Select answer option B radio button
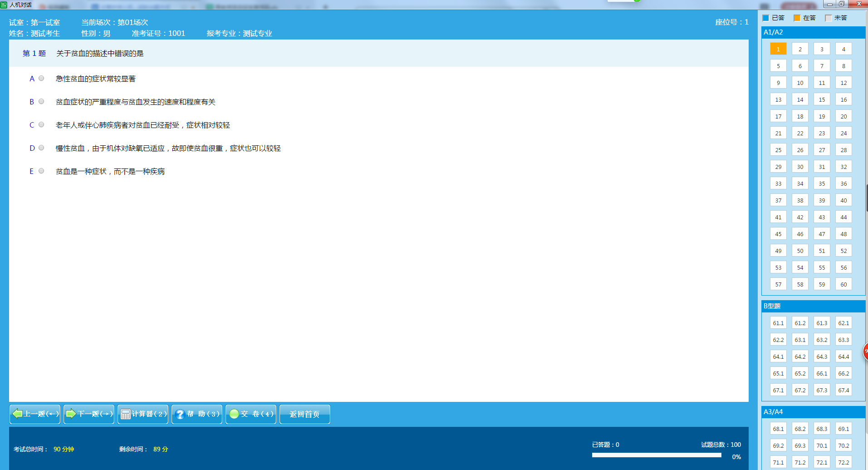 (x=41, y=102)
